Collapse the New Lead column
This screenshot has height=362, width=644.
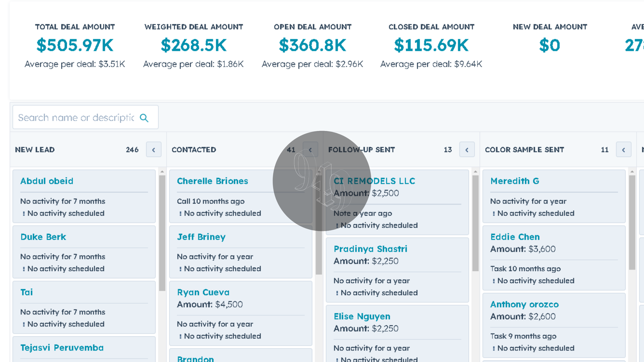153,150
